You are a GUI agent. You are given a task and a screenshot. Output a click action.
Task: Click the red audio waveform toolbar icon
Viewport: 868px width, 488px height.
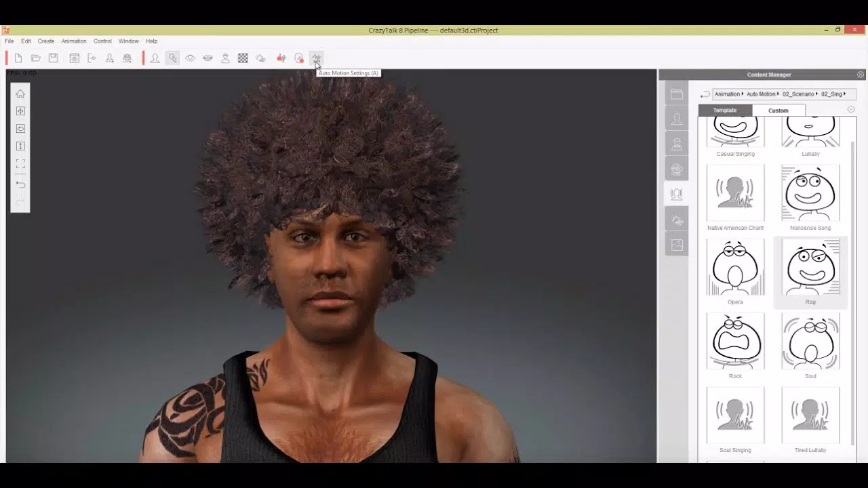point(281,58)
